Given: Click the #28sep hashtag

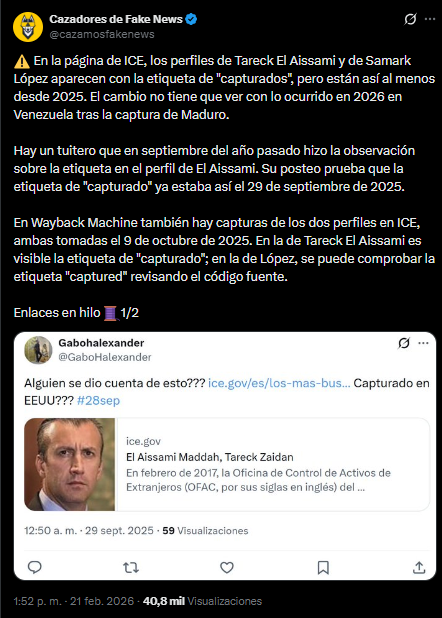Looking at the screenshot, I should click(99, 400).
